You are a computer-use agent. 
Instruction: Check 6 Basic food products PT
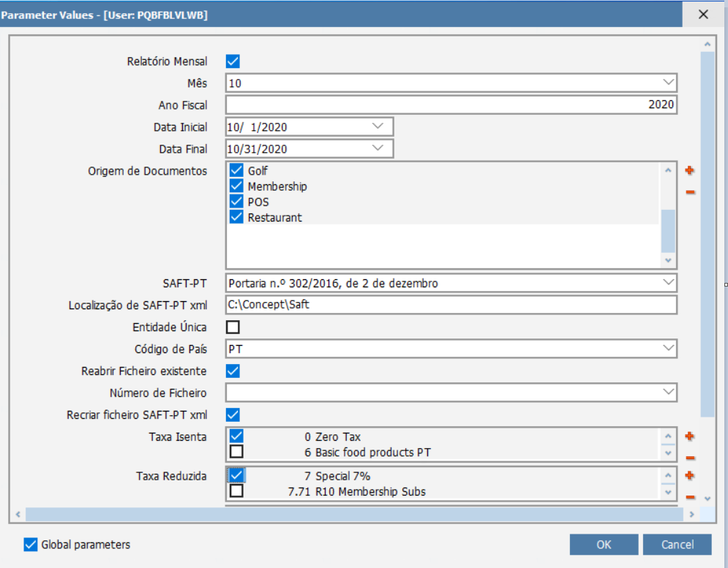click(236, 452)
